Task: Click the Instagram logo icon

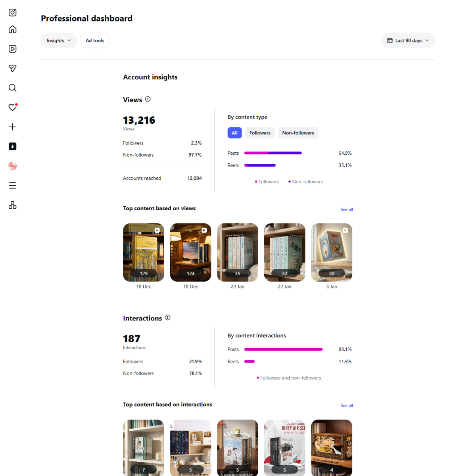Action: click(13, 13)
